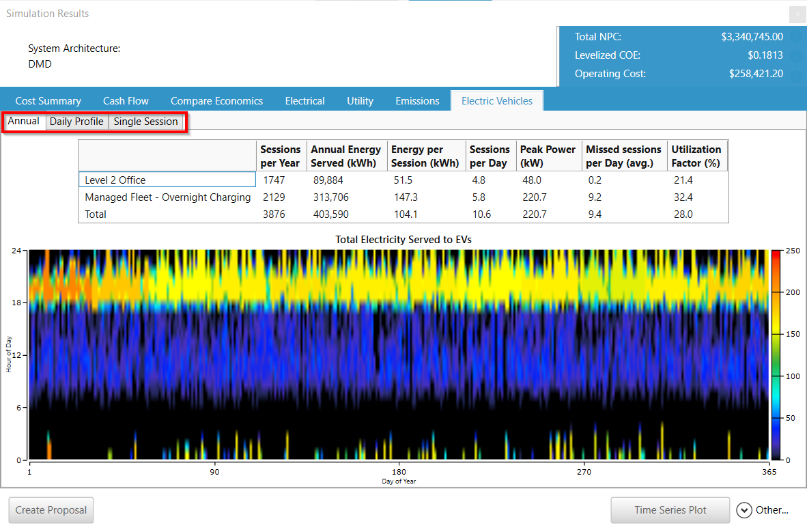
Task: Click the heatmap color scale legend
Action: pyautogui.click(x=777, y=355)
